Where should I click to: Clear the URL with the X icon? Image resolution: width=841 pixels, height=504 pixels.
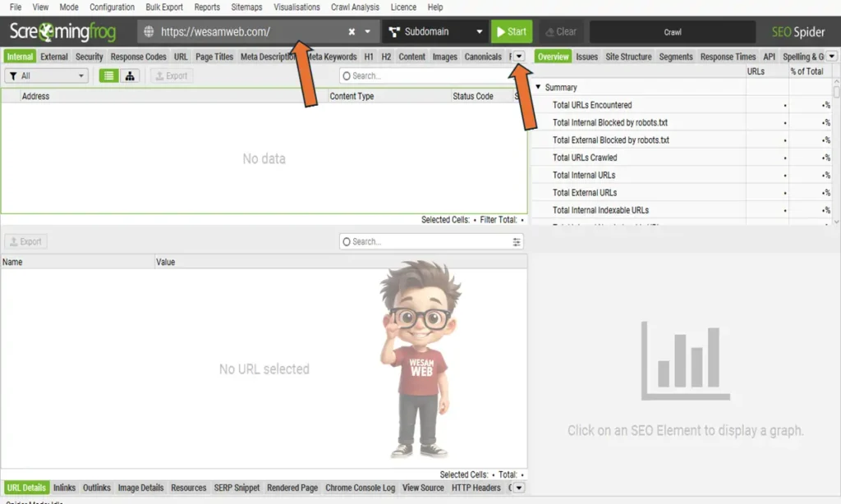(352, 32)
